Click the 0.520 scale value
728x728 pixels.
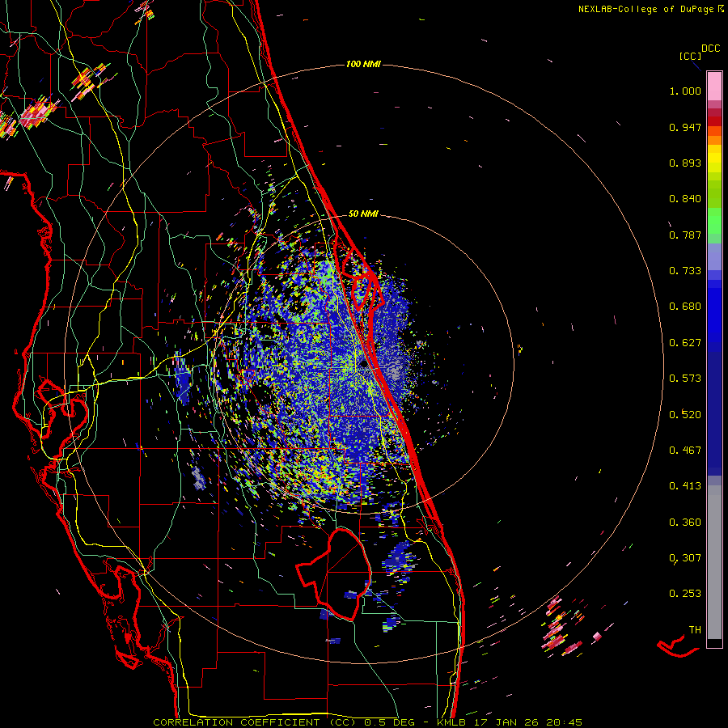pos(685,414)
